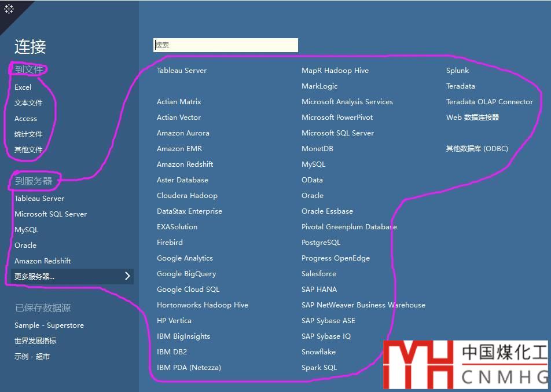Pick Teradata connector
The height and width of the screenshot is (392, 551).
(x=460, y=86)
